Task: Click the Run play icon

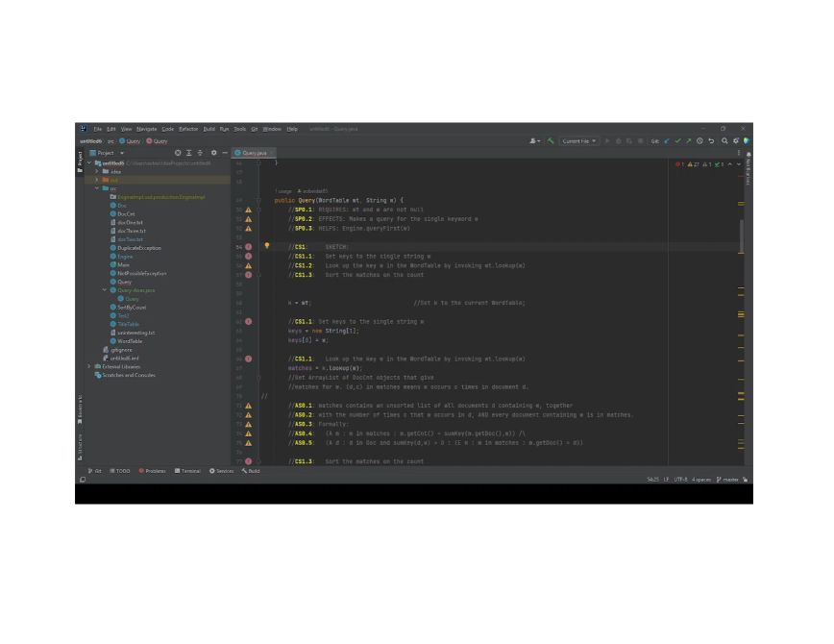Action: 607,141
